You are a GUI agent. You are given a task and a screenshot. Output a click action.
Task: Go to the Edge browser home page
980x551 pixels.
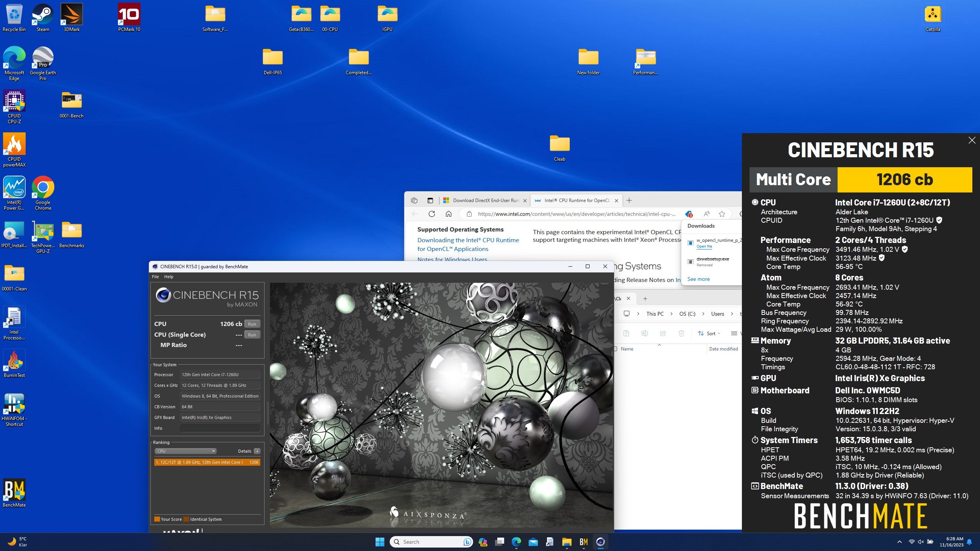[448, 214]
